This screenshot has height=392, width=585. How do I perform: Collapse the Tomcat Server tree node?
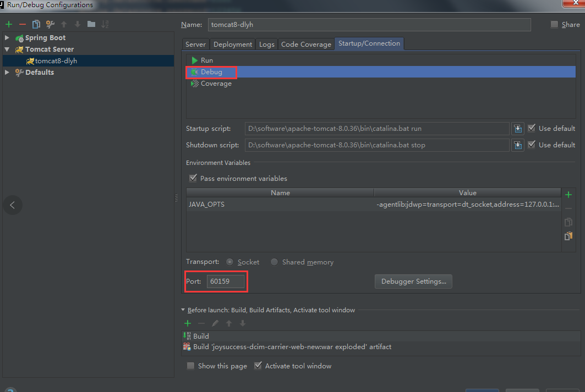(7, 49)
